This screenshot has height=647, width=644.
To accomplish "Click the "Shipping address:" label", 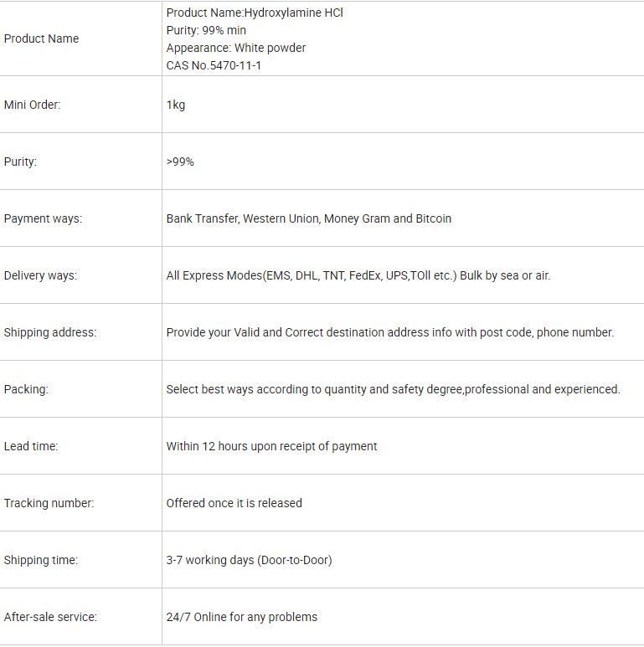I will pos(50,332).
